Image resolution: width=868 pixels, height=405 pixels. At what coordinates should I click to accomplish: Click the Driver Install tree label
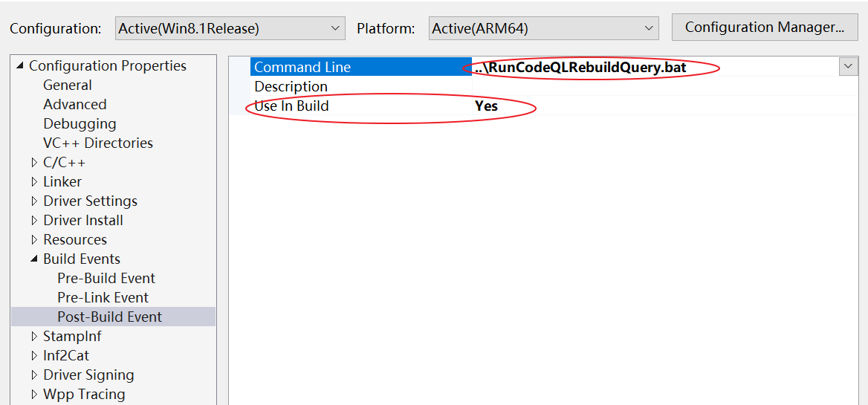coord(83,221)
